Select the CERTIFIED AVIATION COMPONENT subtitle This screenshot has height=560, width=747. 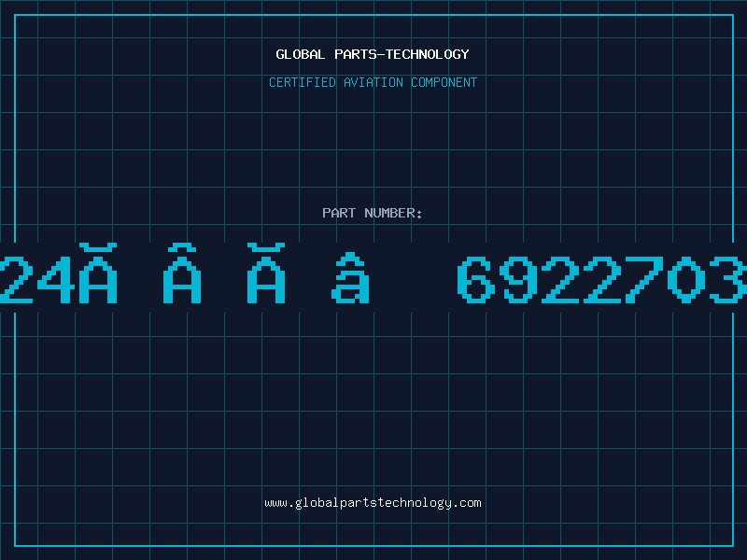[x=373, y=82]
